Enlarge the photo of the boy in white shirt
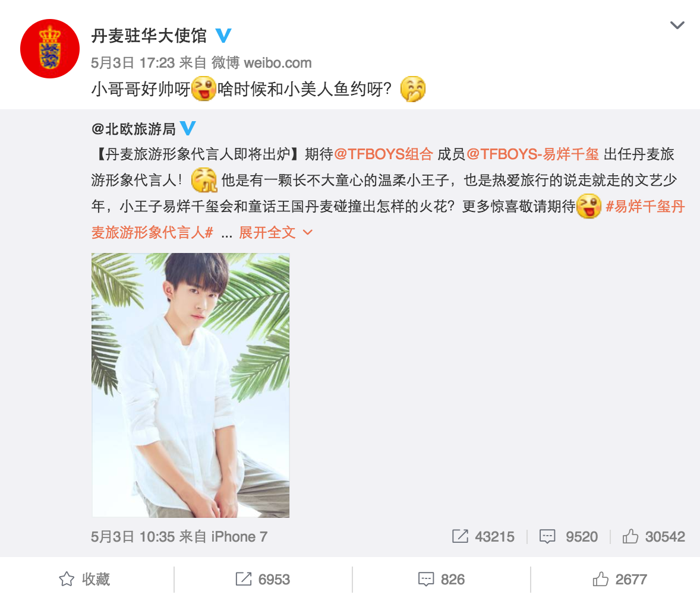The width and height of the screenshot is (700, 601). [x=191, y=385]
